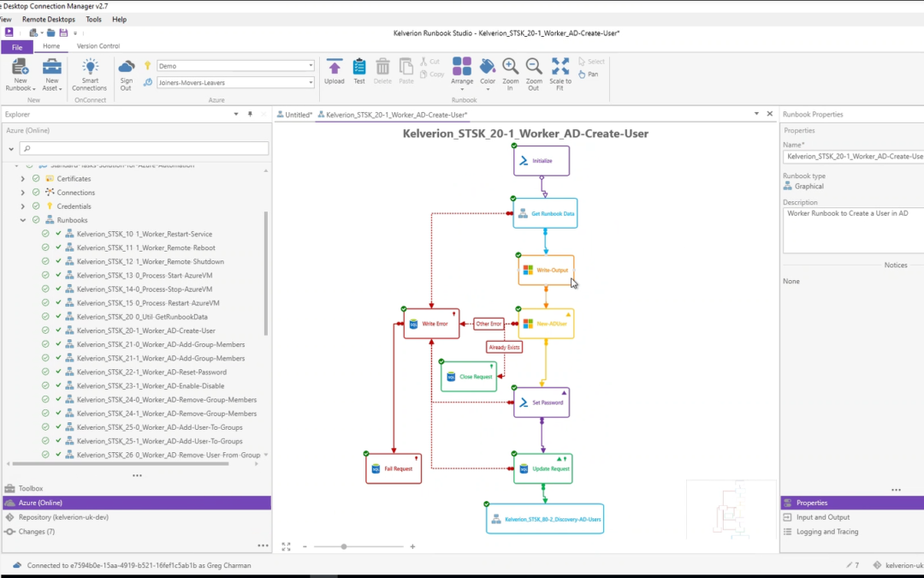
Task: Select the Fail Request node
Action: pyautogui.click(x=394, y=468)
